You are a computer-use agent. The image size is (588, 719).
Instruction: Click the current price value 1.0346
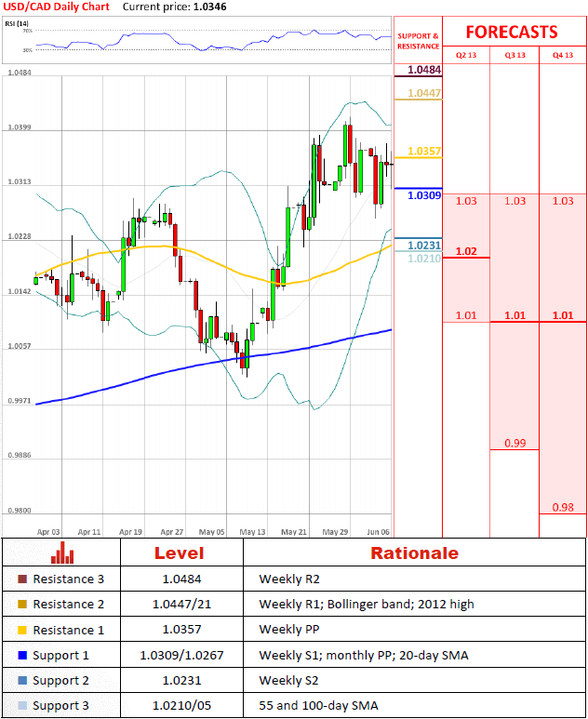click(209, 7)
